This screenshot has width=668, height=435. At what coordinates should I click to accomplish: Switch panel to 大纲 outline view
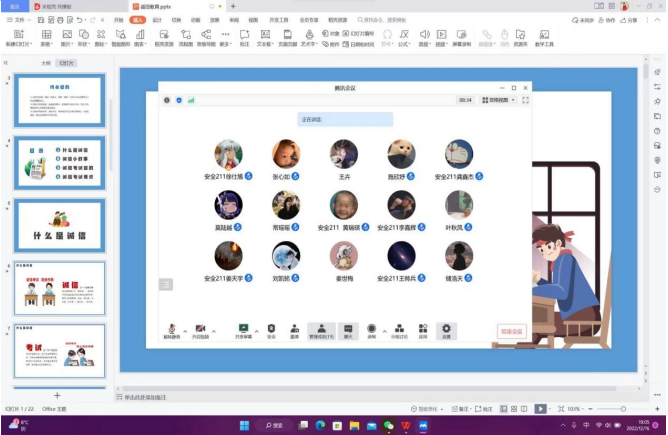[46, 63]
